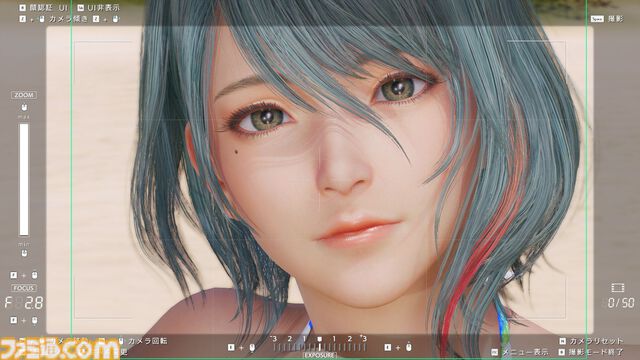Click メニュー表示 show menu
This screenshot has width=640, height=360.
click(x=524, y=352)
